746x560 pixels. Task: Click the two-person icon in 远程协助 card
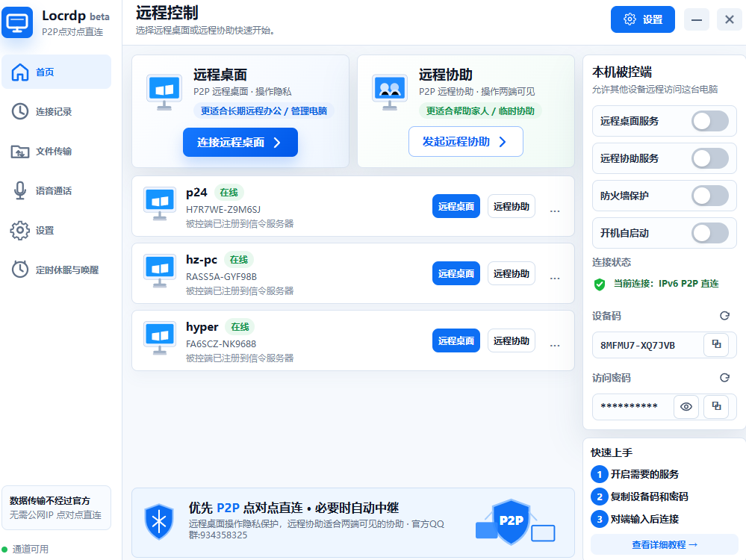point(390,92)
